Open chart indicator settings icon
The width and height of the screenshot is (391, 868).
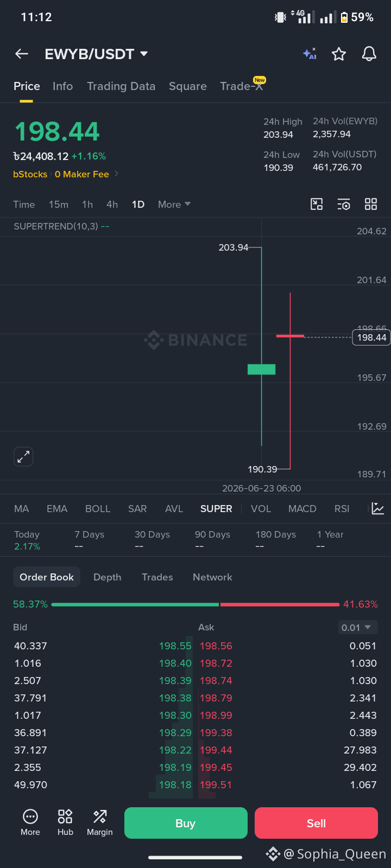[344, 204]
